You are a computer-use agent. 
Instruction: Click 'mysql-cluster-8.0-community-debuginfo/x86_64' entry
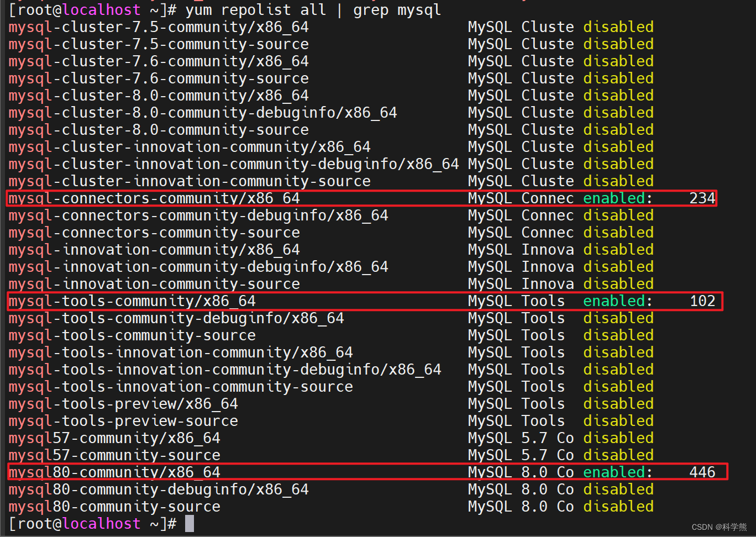tap(203, 113)
